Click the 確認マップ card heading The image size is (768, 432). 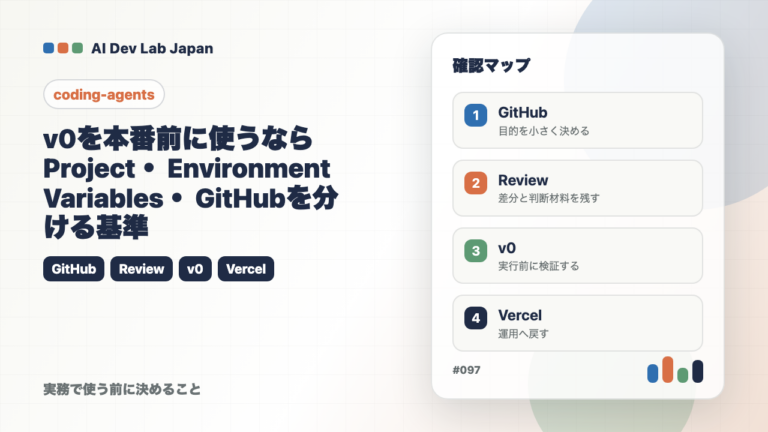point(491,65)
